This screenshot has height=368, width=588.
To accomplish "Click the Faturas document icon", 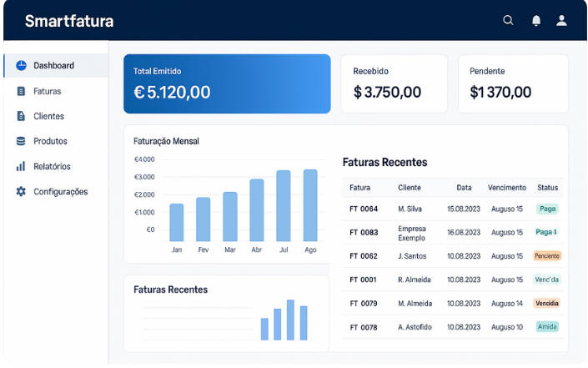I will coord(21,91).
